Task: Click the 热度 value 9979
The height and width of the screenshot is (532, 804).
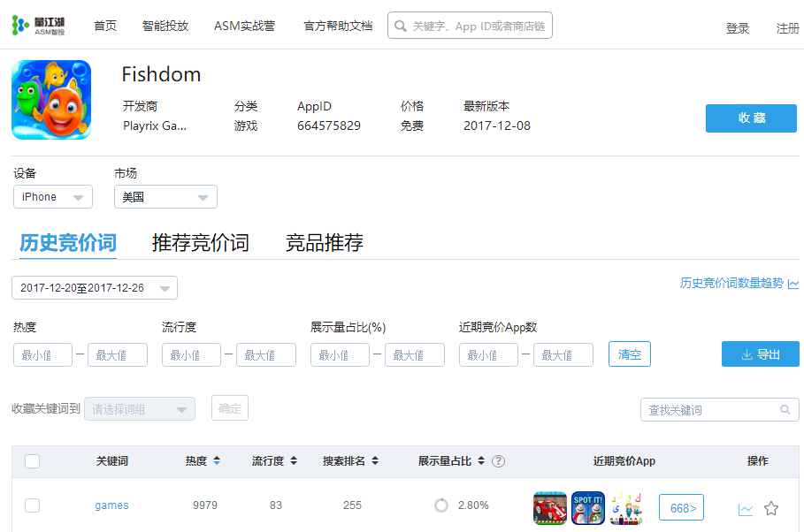Action: pyautogui.click(x=205, y=505)
